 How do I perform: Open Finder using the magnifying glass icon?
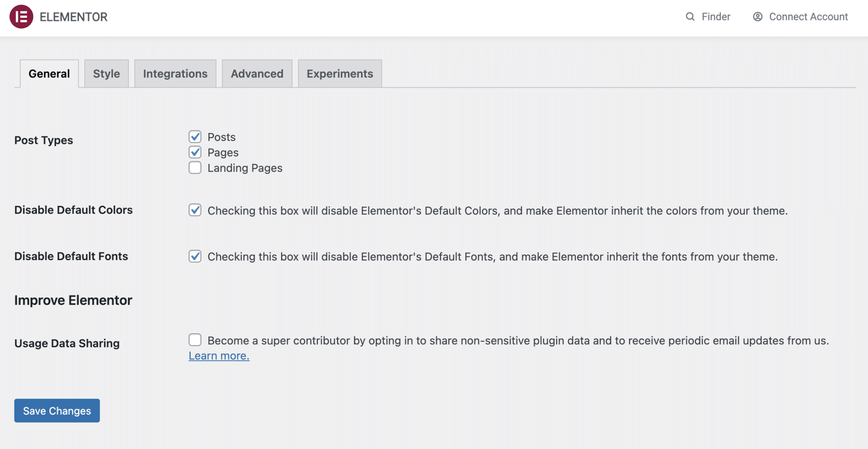click(x=690, y=17)
